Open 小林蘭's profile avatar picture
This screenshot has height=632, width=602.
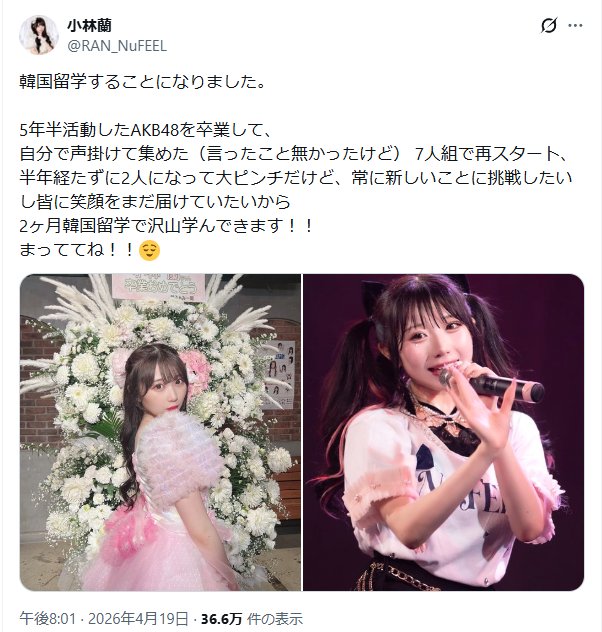coord(39,35)
